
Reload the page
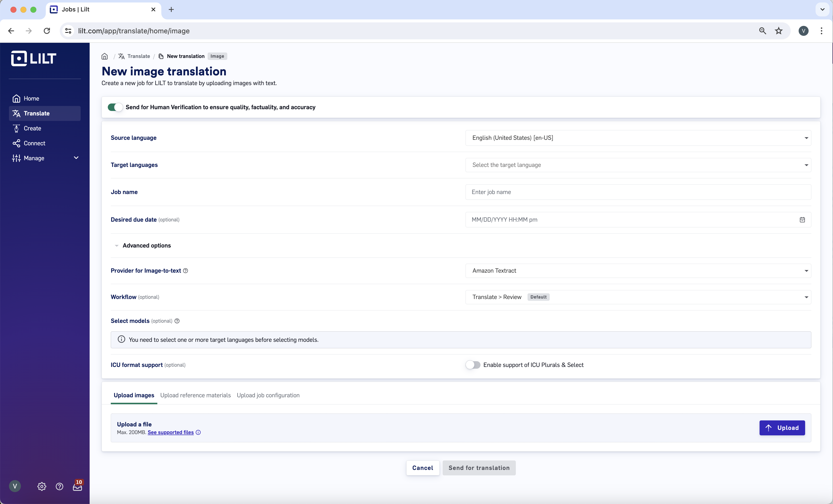pyautogui.click(x=47, y=31)
